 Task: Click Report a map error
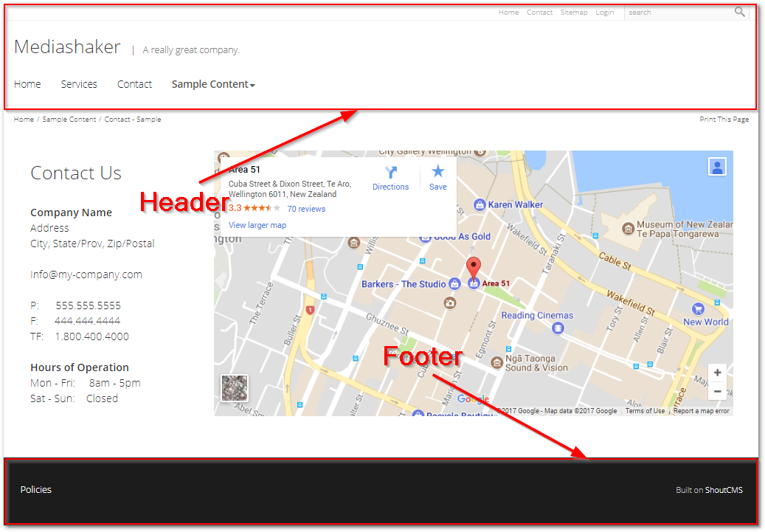pos(702,411)
